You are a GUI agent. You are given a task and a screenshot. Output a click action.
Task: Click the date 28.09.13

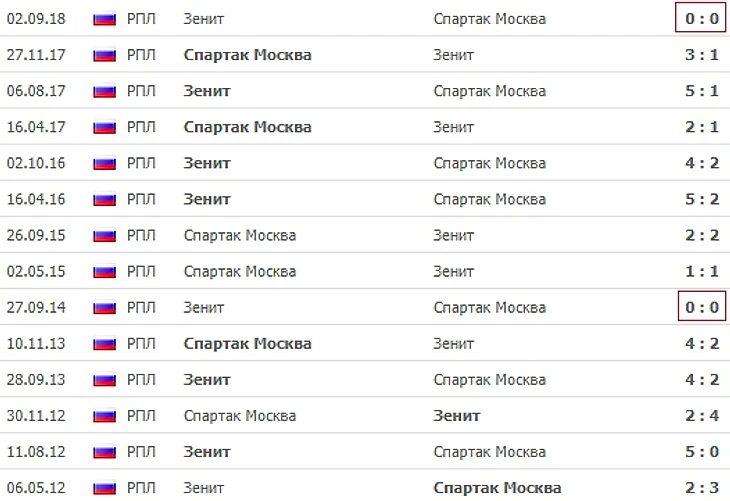click(x=36, y=380)
